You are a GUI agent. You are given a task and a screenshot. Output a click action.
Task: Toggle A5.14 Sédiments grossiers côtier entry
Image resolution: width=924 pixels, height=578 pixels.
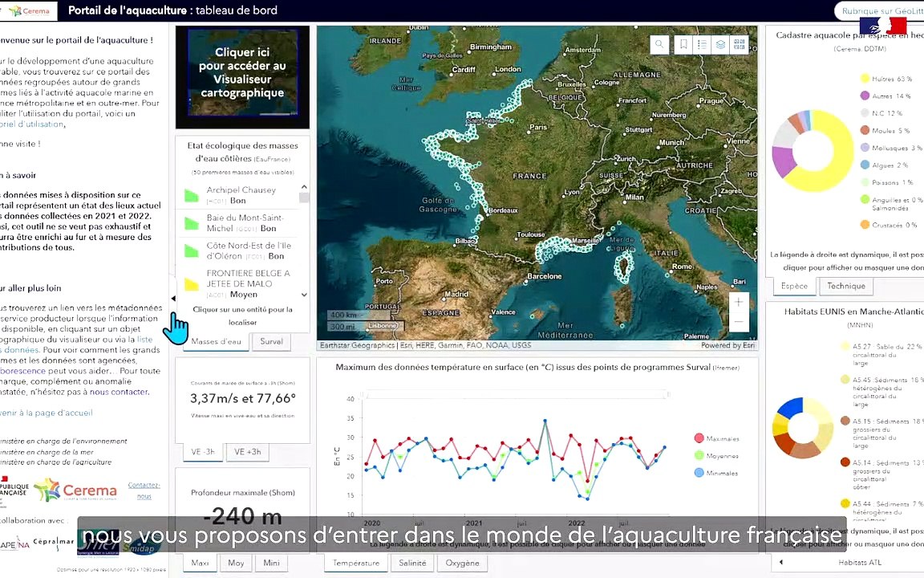[x=881, y=474]
